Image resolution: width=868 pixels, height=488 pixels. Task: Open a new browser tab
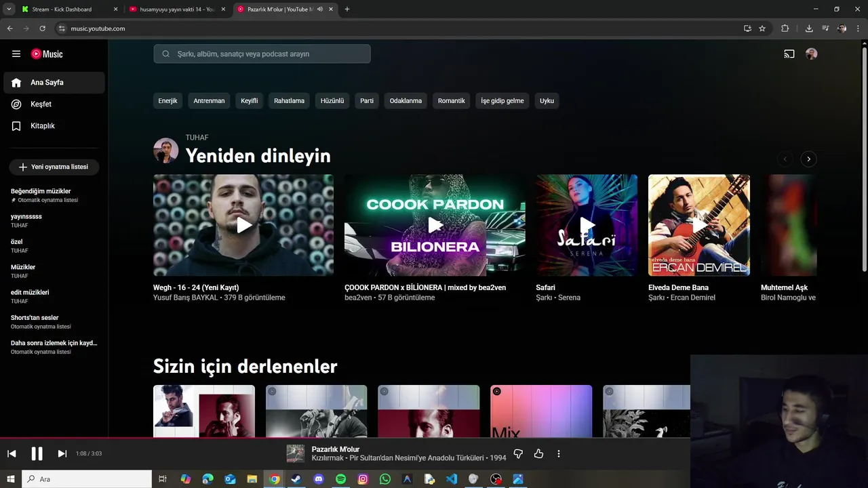pyautogui.click(x=347, y=9)
